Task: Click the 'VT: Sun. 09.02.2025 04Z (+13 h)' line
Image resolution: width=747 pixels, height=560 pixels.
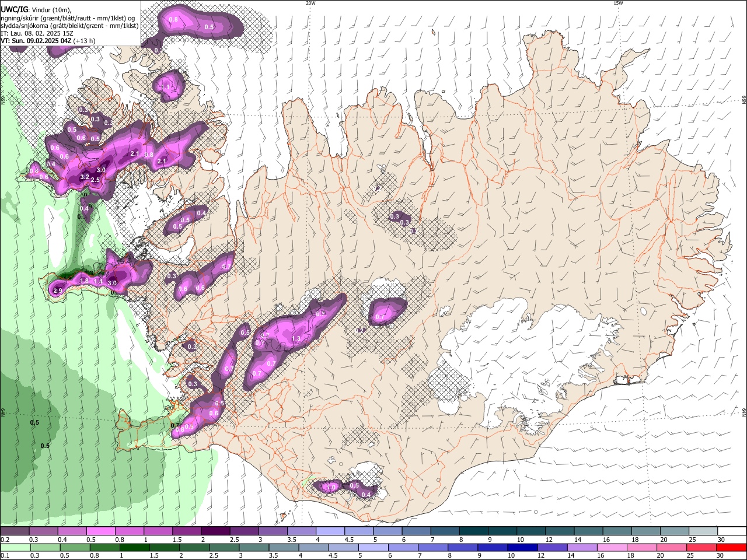Action: point(48,41)
